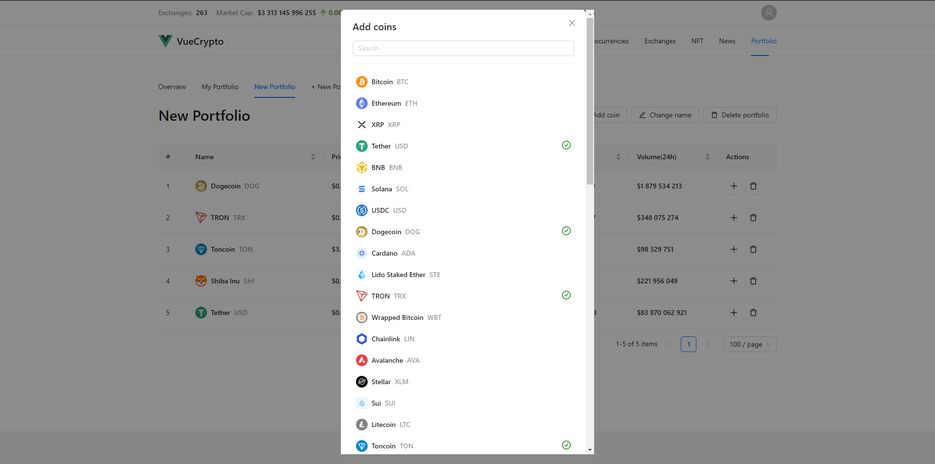Focus the Search field in Add coins
This screenshot has height=464, width=935.
[463, 48]
